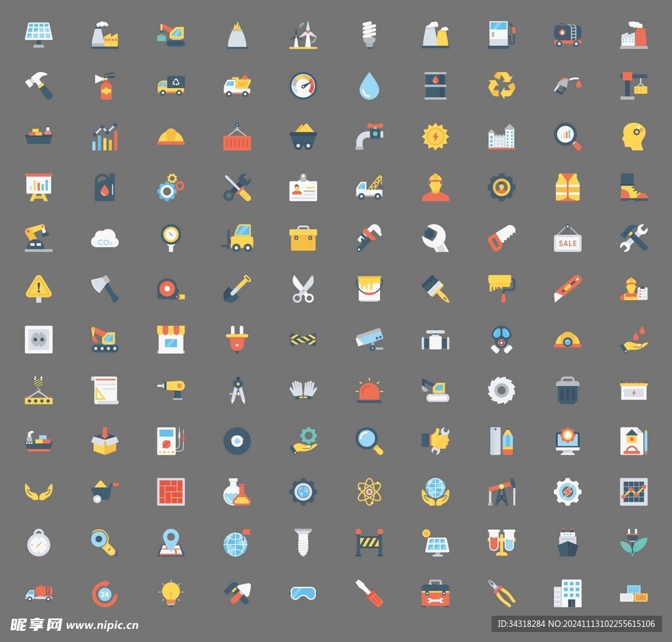
Task: Select the blue water drop icon
Action: (369, 86)
